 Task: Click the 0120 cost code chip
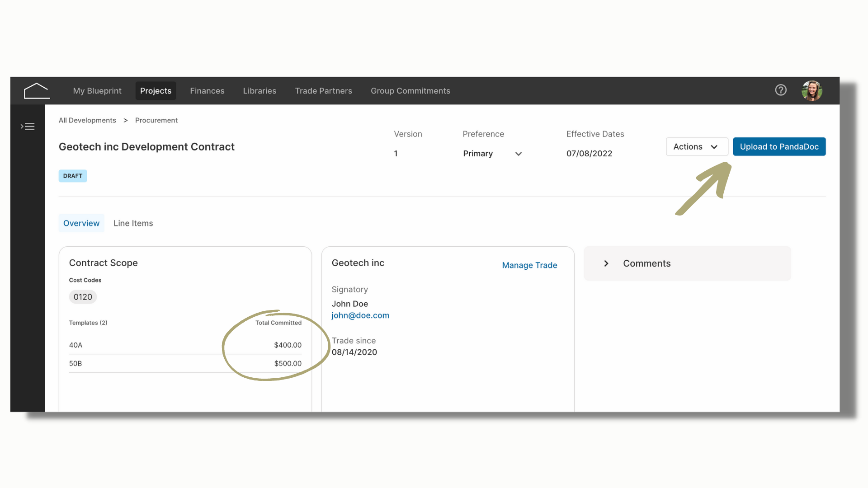pos(83,297)
